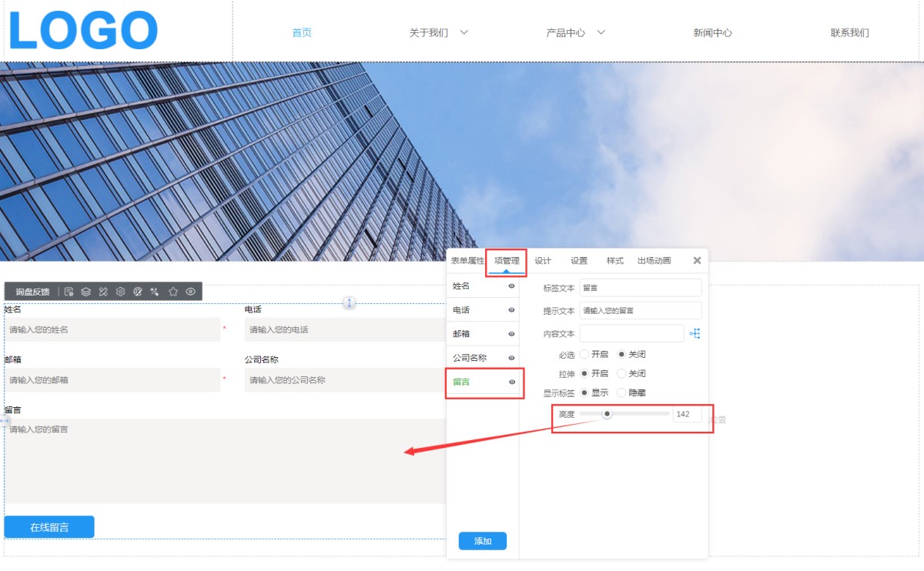924x571 pixels.
Task: Toggle visibility of the 邮箱 field
Action: point(511,334)
